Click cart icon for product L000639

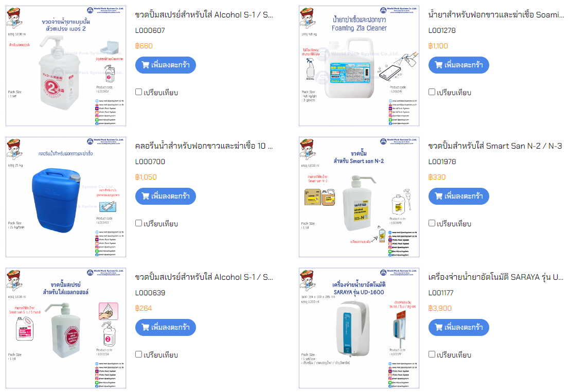[146, 327]
